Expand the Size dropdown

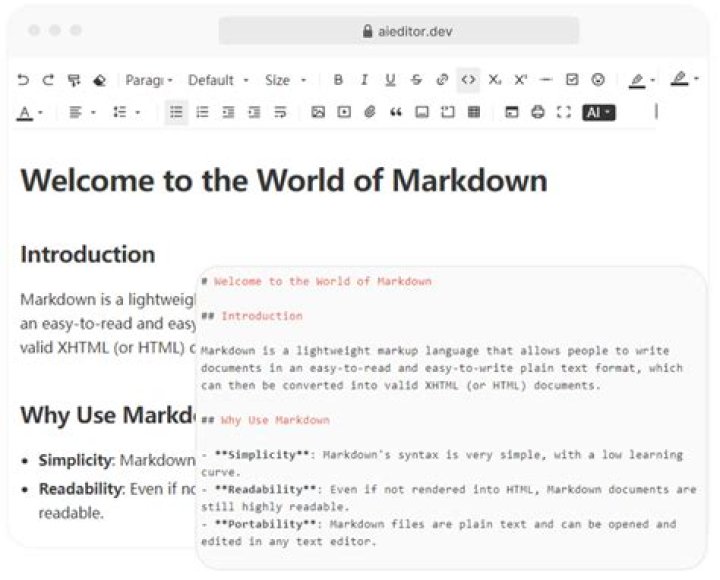pos(286,80)
